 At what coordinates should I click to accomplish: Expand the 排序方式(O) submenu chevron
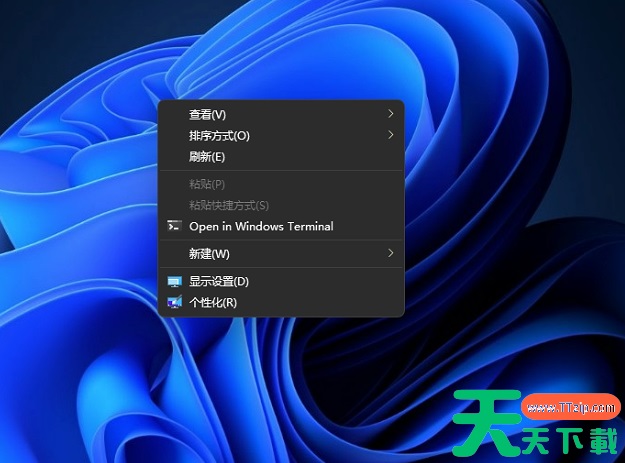[x=391, y=135]
